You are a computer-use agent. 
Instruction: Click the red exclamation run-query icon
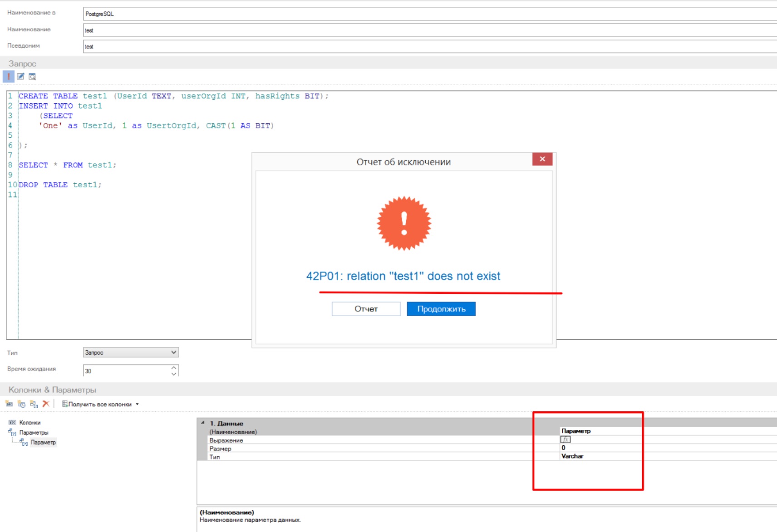click(8, 77)
